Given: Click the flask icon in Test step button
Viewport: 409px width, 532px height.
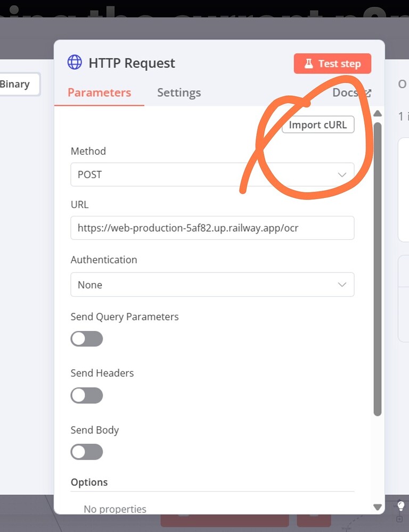Looking at the screenshot, I should [308, 63].
